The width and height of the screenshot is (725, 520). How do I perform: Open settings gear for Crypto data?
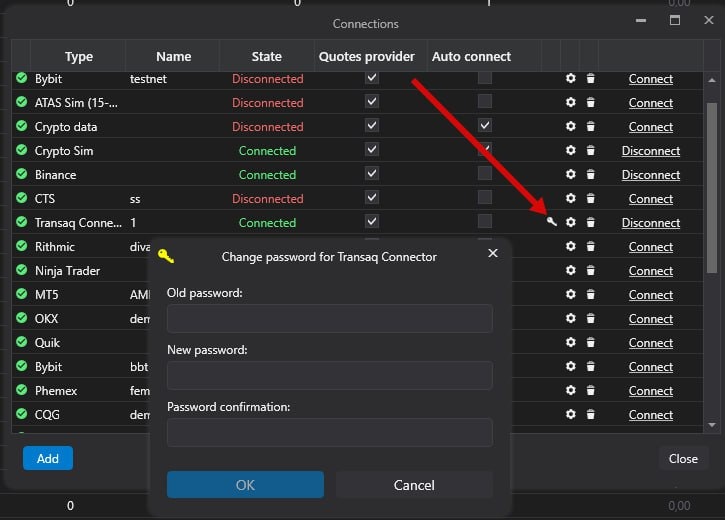[x=571, y=126]
